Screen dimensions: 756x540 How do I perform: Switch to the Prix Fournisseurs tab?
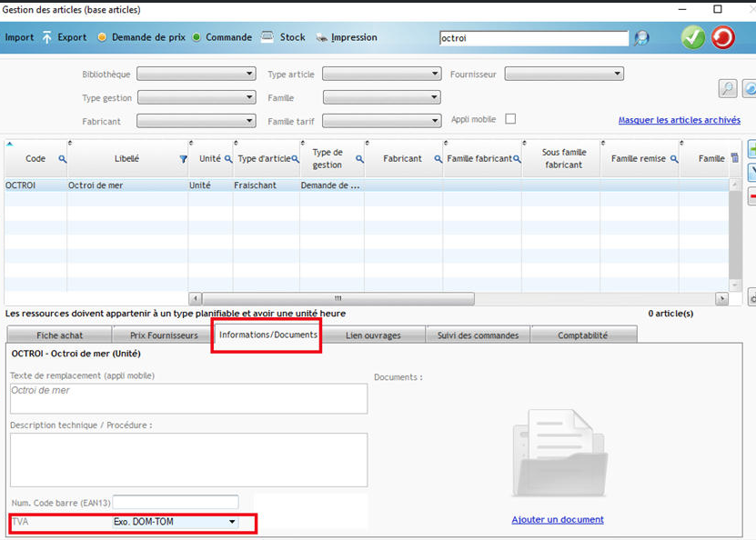161,335
